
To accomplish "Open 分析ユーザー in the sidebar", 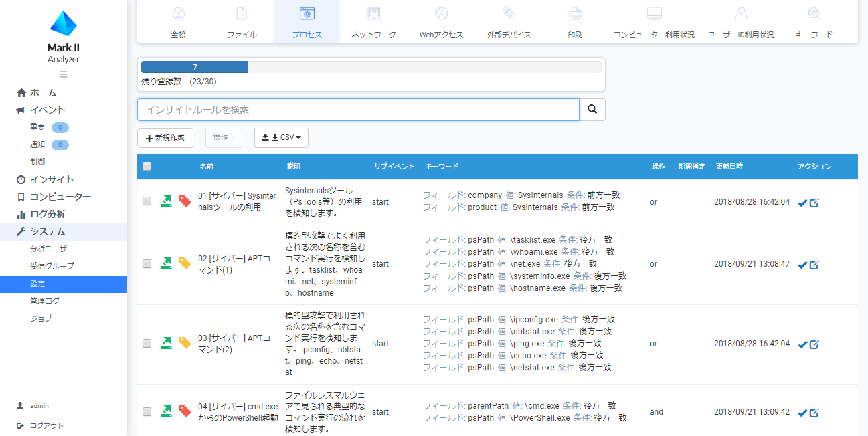I will click(x=52, y=249).
